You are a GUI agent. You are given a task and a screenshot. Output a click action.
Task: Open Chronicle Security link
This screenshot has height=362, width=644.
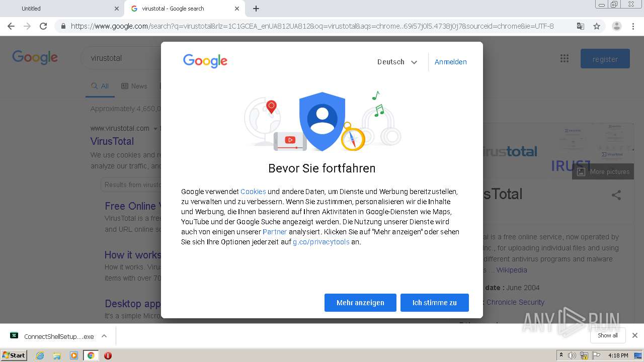(x=515, y=302)
